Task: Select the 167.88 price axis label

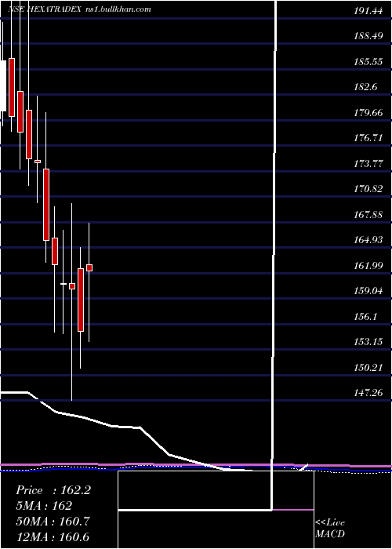Action: pyautogui.click(x=368, y=215)
